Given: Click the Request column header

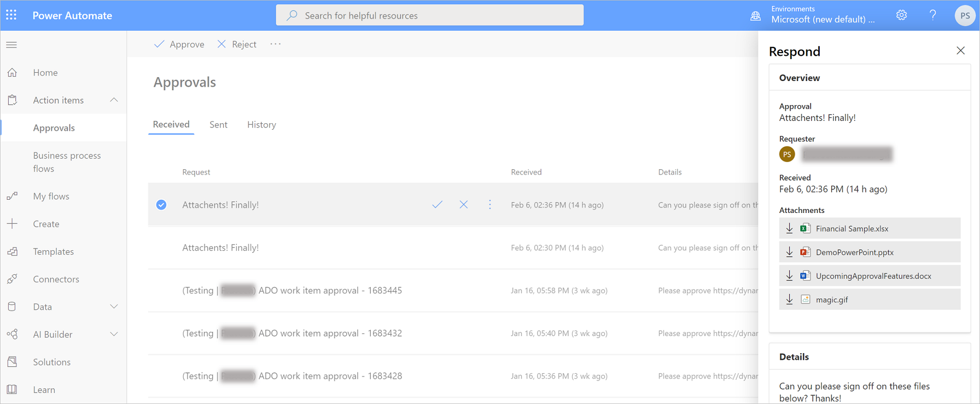Looking at the screenshot, I should tap(196, 172).
